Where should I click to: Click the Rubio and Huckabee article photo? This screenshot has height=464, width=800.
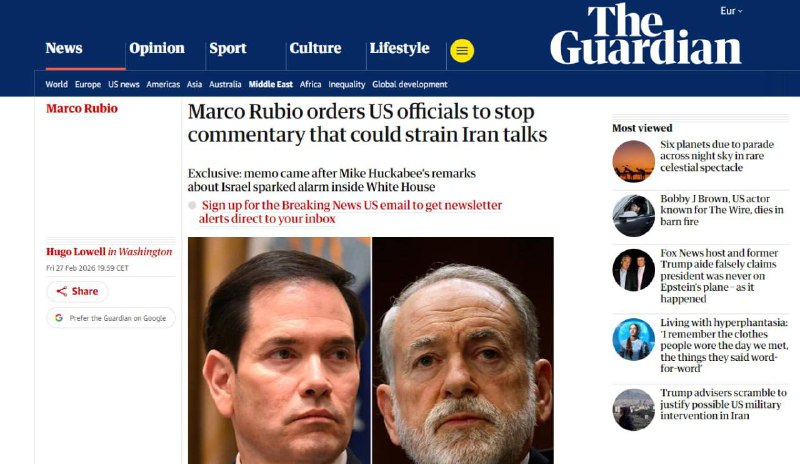click(370, 350)
